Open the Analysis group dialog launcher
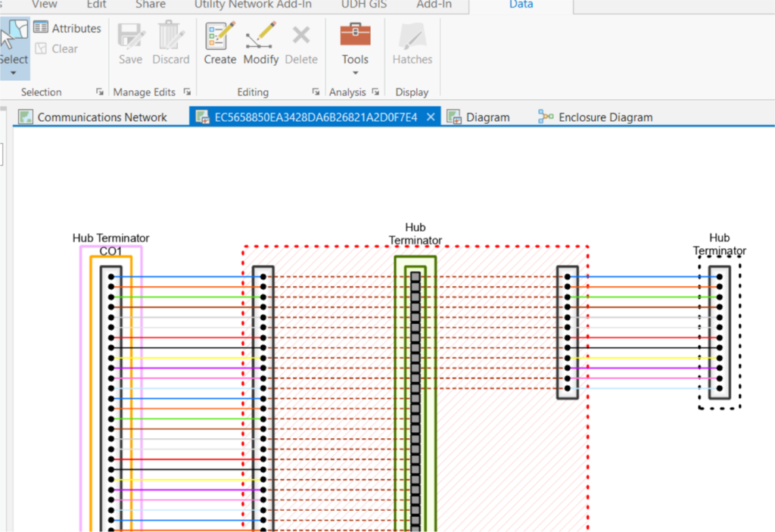 click(375, 92)
